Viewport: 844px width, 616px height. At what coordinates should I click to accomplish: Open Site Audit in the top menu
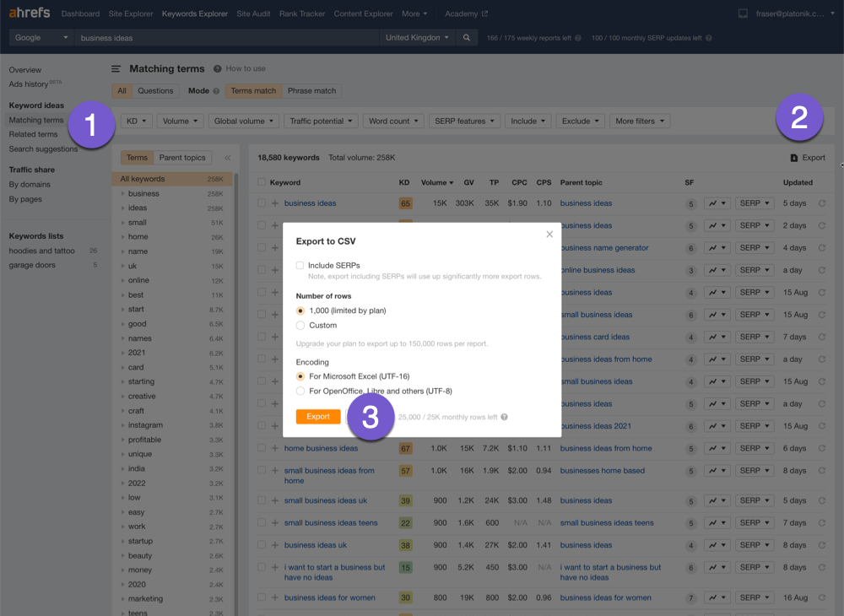(254, 14)
